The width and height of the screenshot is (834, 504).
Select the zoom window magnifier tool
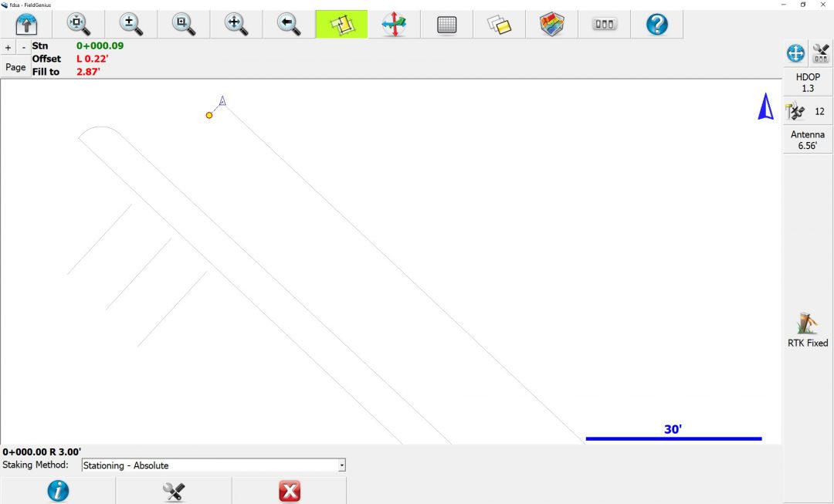pos(184,24)
